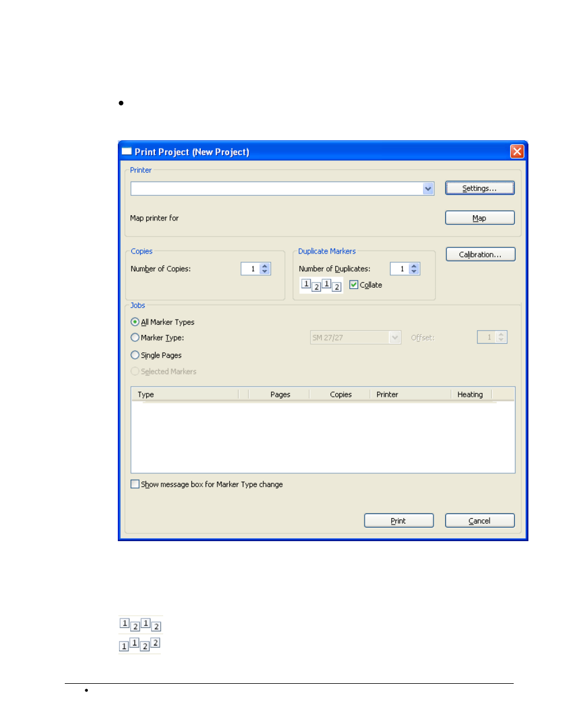
Task: Click the Type column header
Action: pos(185,394)
